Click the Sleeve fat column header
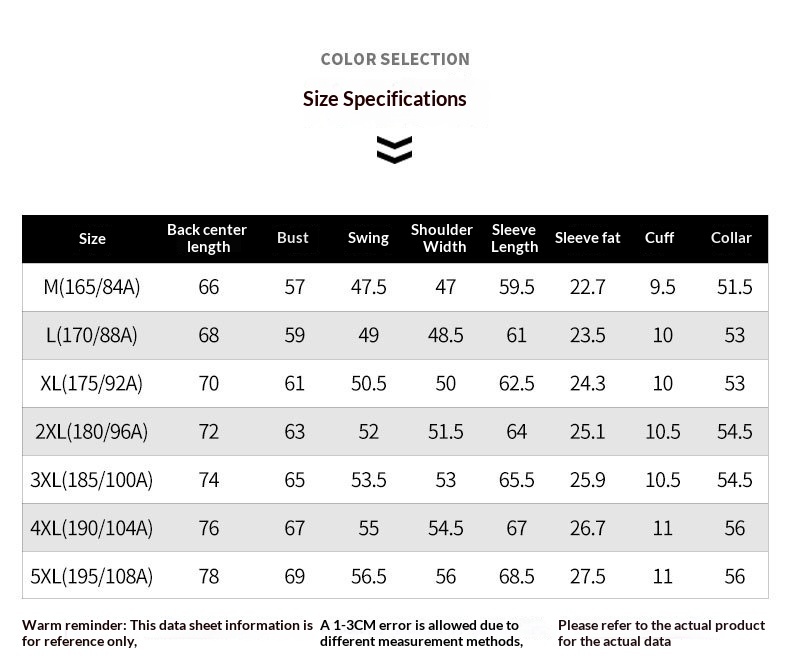 coord(588,238)
